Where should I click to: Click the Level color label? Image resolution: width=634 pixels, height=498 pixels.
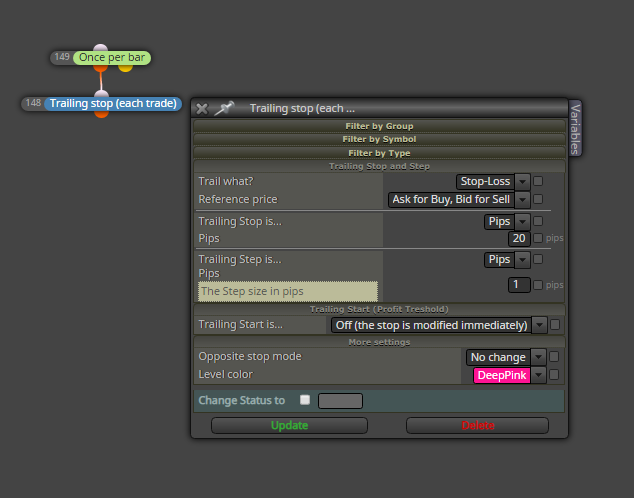[x=225, y=374]
